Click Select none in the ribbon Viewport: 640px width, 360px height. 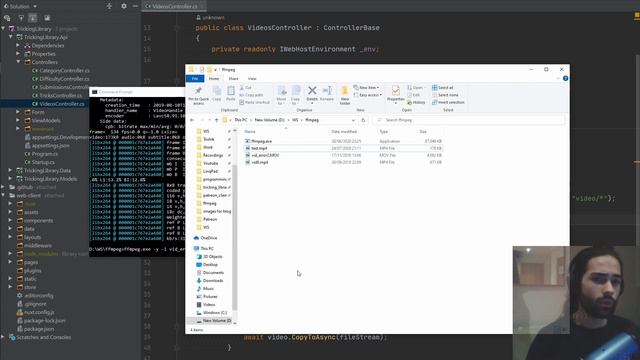pos(445,95)
